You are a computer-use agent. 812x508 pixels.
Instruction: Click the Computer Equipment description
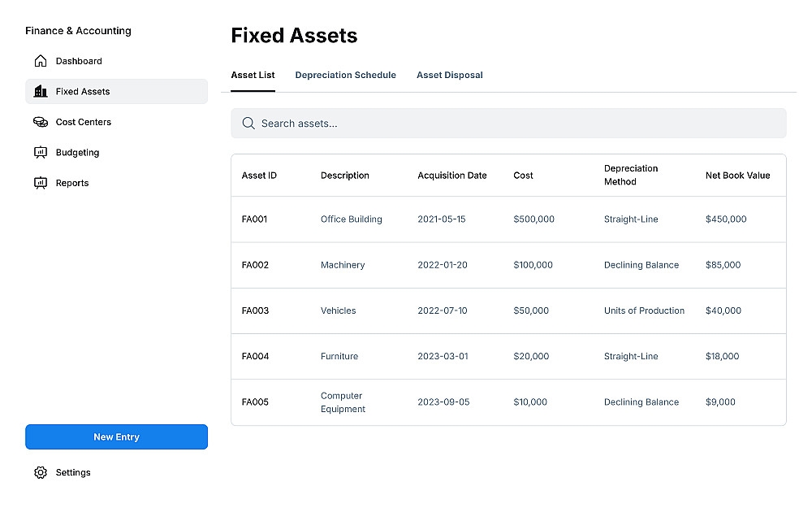343,402
